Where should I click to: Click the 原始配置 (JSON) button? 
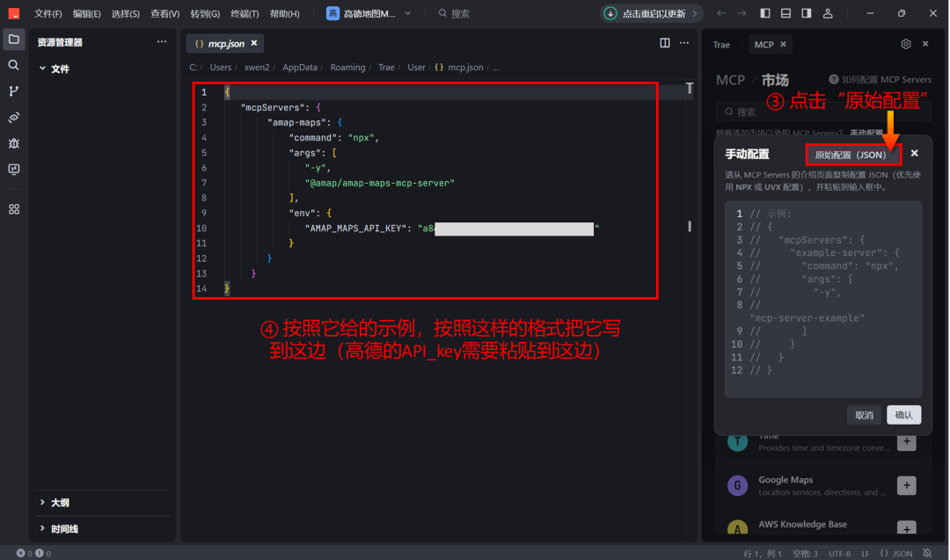pyautogui.click(x=853, y=155)
